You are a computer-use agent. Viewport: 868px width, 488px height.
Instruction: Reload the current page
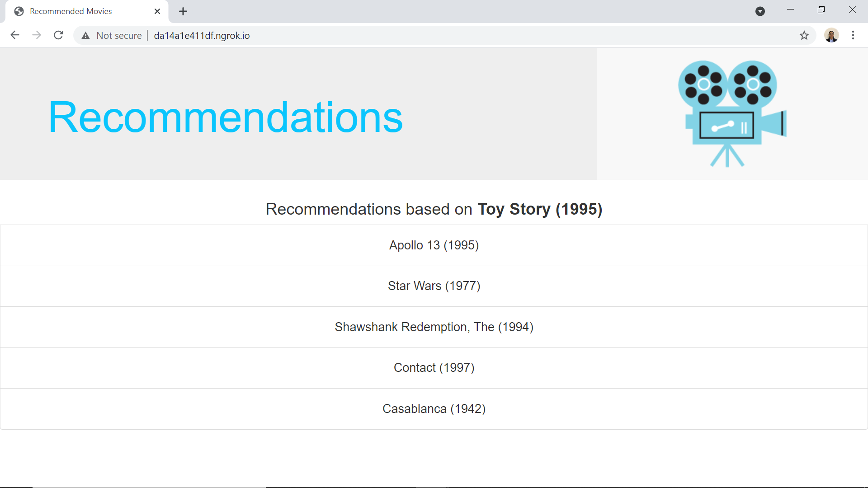58,35
